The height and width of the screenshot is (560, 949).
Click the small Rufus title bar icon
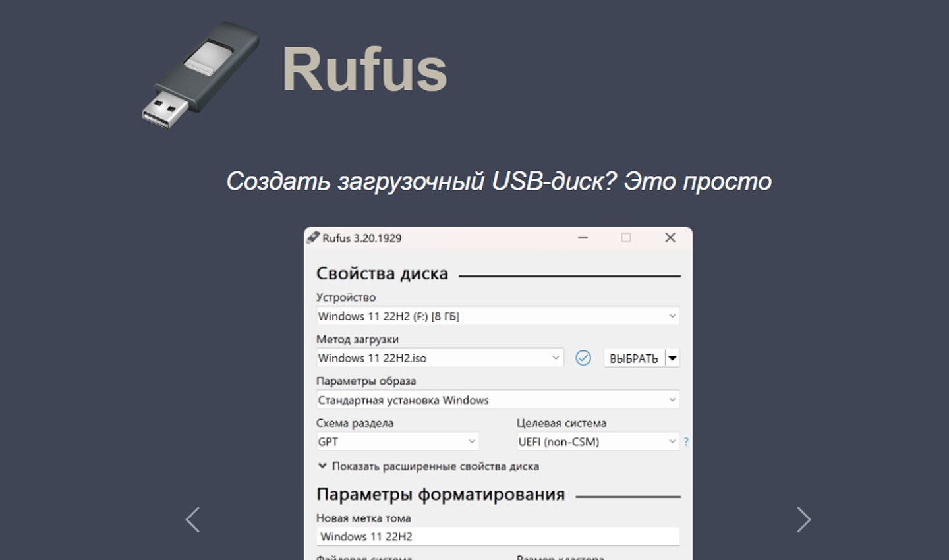click(x=313, y=238)
